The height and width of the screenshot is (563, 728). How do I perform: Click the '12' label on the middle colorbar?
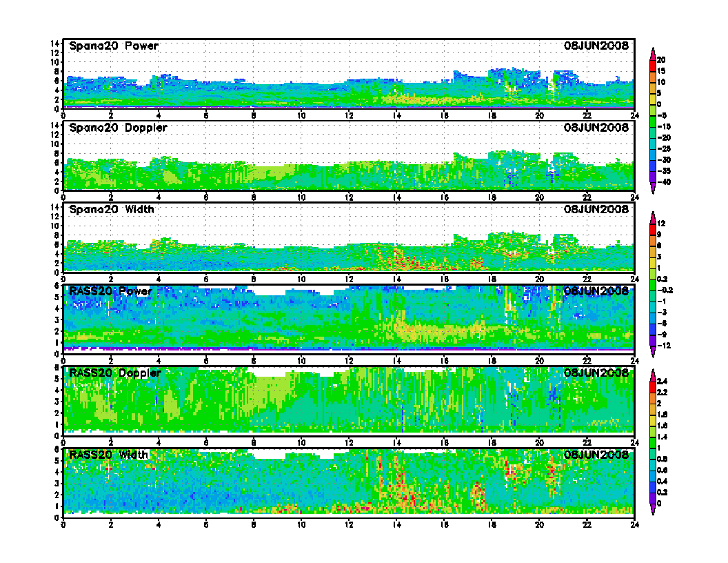tap(661, 224)
